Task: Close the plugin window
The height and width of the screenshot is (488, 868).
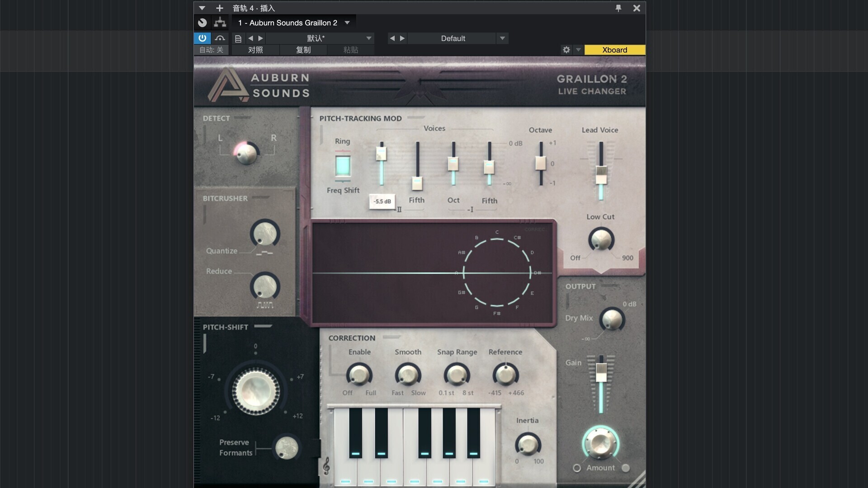Action: point(636,8)
